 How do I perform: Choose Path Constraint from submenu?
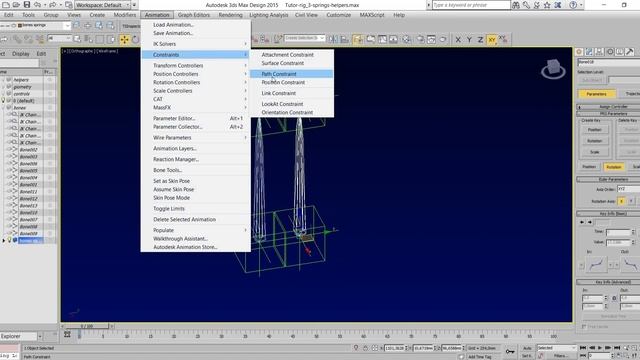click(292, 74)
